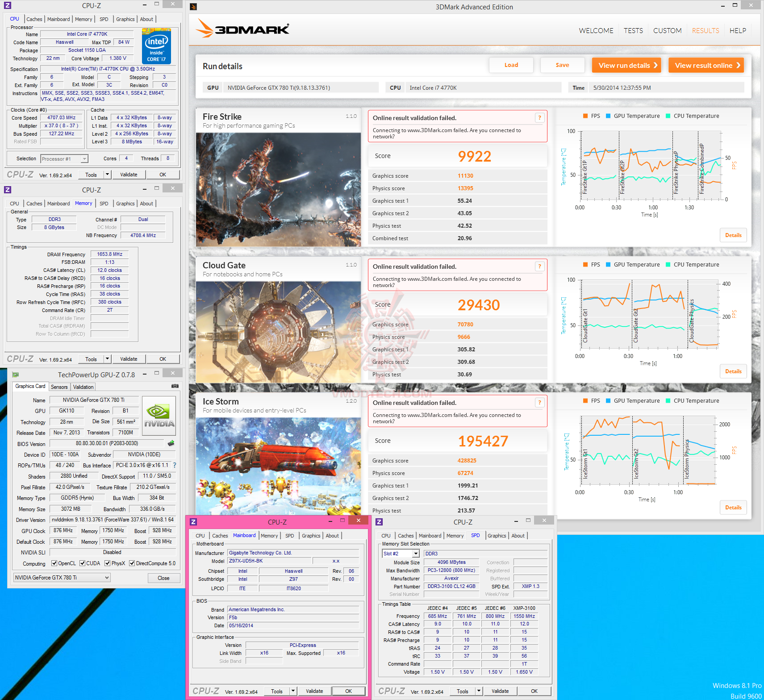This screenshot has width=764, height=700.
Task: Click the Cloud Gate score 29430
Action: [479, 305]
